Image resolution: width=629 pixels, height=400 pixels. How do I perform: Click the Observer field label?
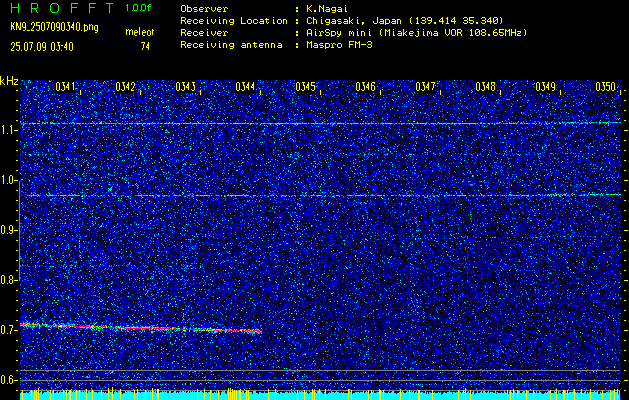[x=204, y=8]
